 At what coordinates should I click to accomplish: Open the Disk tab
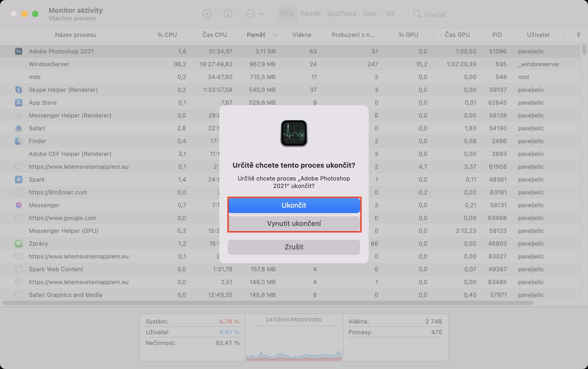[x=370, y=14]
